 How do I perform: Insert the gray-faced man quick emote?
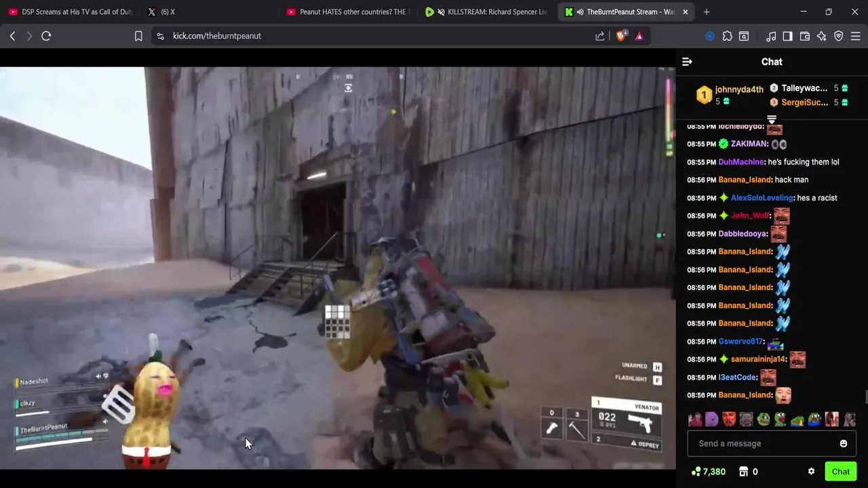(x=746, y=420)
